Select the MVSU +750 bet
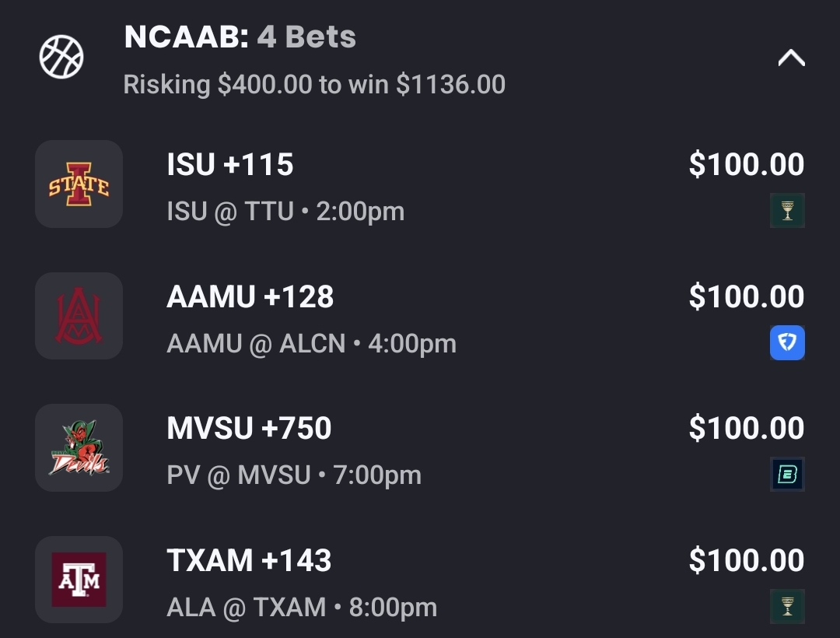The height and width of the screenshot is (638, 840). pos(249,429)
